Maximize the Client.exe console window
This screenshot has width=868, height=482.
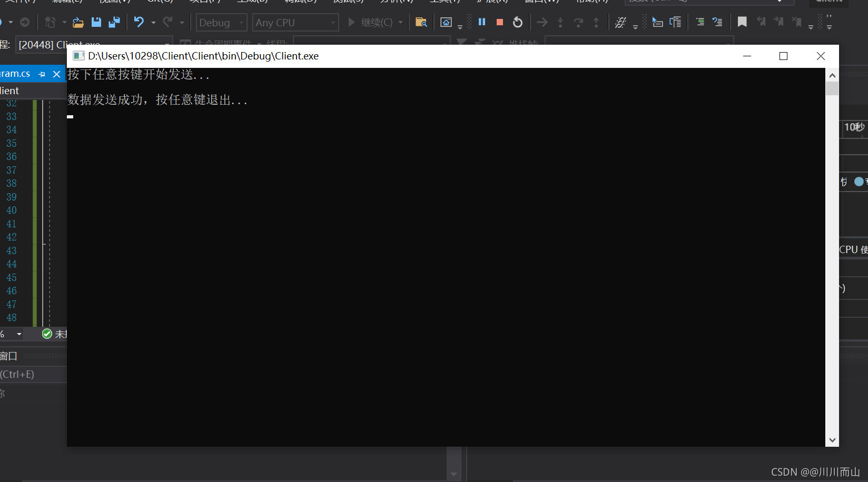click(x=783, y=56)
